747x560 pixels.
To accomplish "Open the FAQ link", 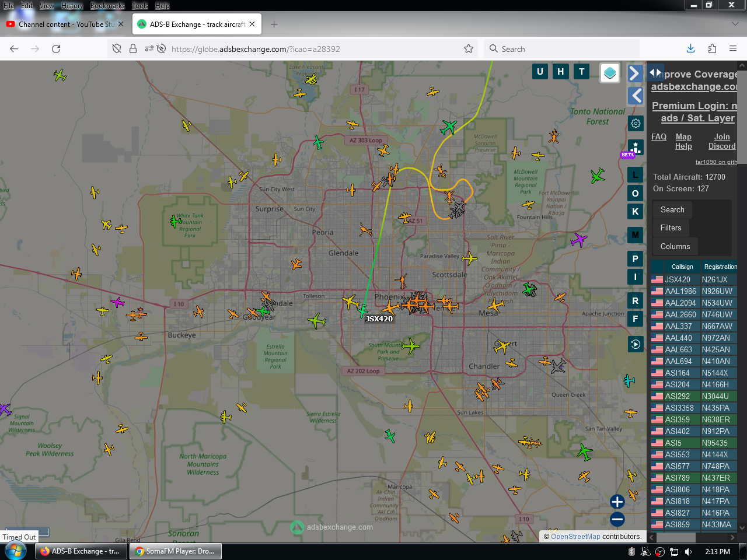I will click(659, 136).
